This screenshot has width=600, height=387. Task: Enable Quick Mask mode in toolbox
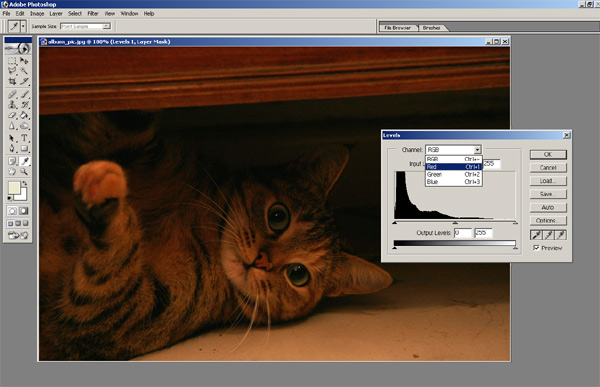24,211
